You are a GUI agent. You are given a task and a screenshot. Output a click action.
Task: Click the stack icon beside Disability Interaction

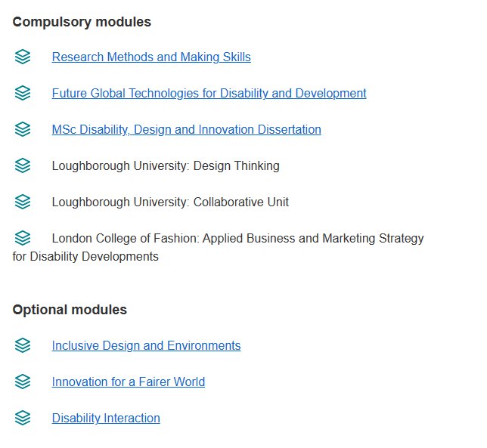pos(23,418)
